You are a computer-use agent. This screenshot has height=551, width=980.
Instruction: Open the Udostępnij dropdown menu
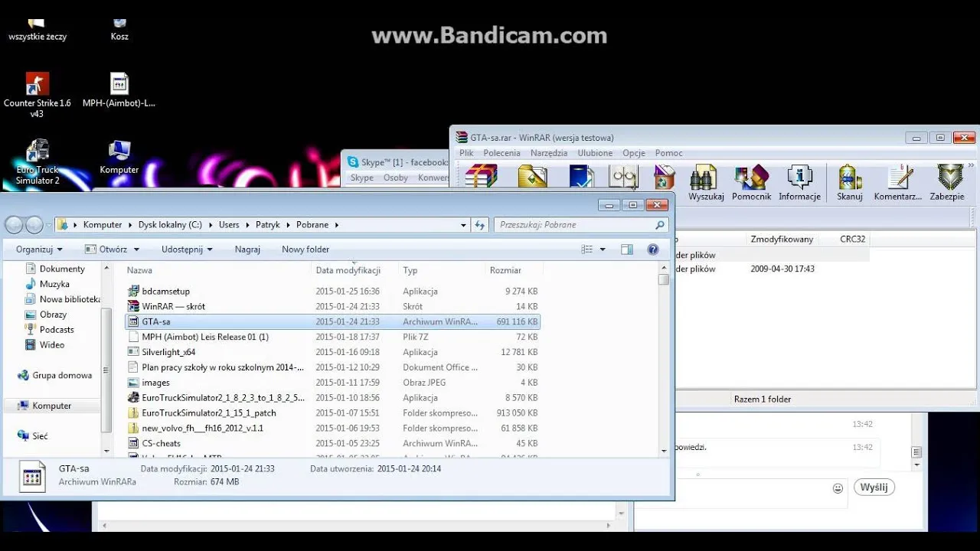(x=187, y=249)
